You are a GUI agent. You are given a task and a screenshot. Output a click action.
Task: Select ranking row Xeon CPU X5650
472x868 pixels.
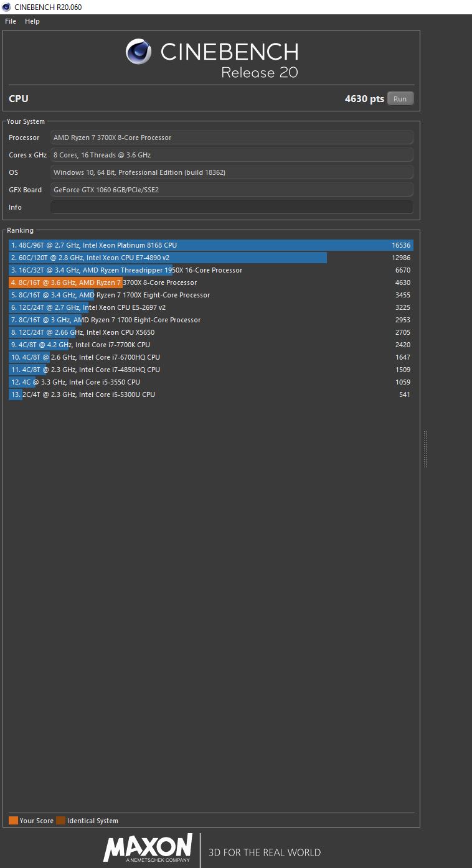pyautogui.click(x=211, y=332)
